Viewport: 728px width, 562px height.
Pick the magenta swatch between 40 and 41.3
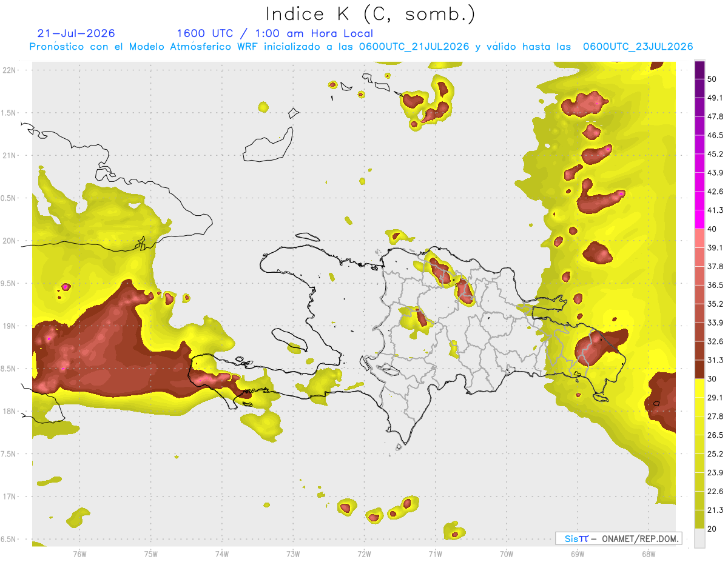699,219
